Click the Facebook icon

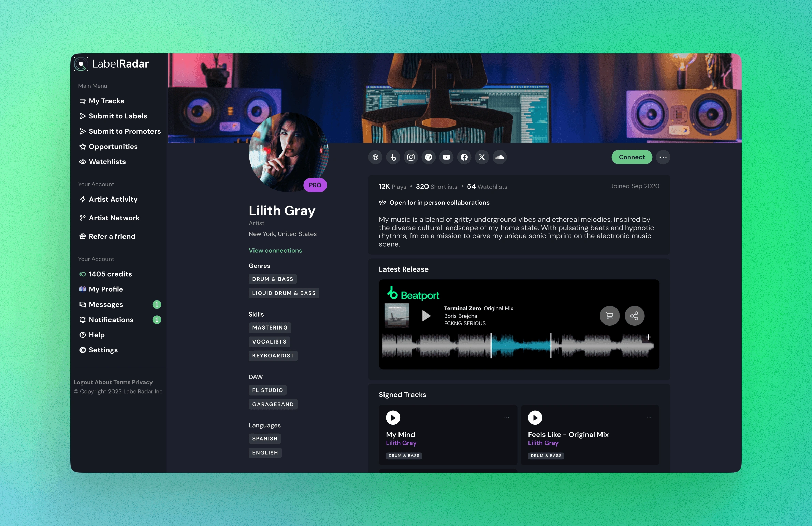click(464, 157)
